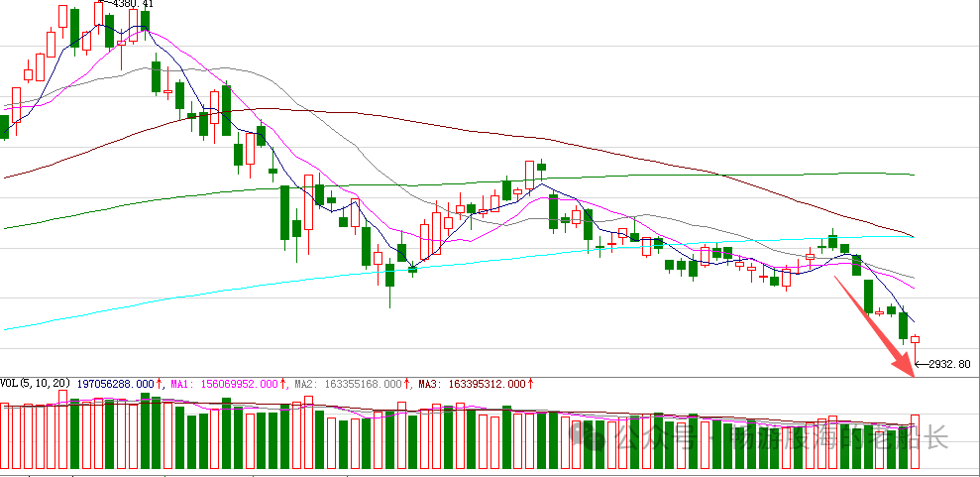Click the MA3: 163395312.000 reading
The width and height of the screenshot is (980, 477).
[x=472, y=383]
